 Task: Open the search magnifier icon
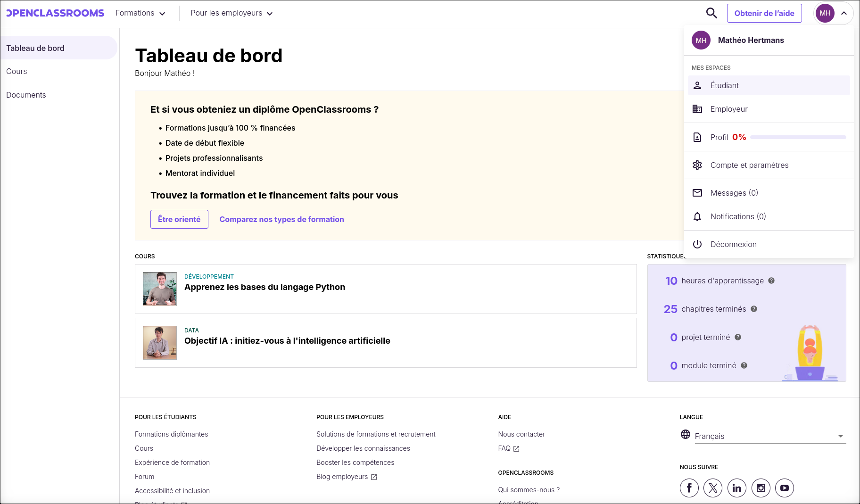[711, 13]
